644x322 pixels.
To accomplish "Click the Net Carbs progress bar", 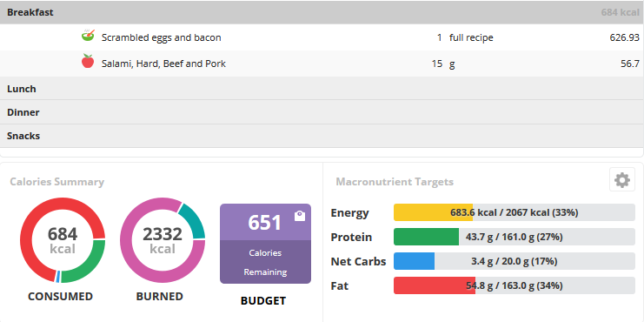I will pos(515,261).
